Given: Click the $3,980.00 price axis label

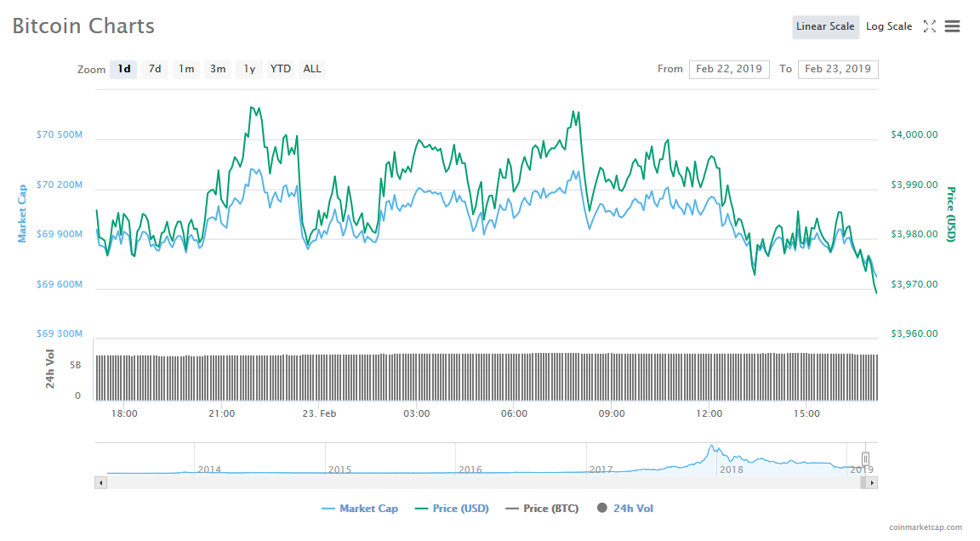Looking at the screenshot, I should tap(914, 234).
